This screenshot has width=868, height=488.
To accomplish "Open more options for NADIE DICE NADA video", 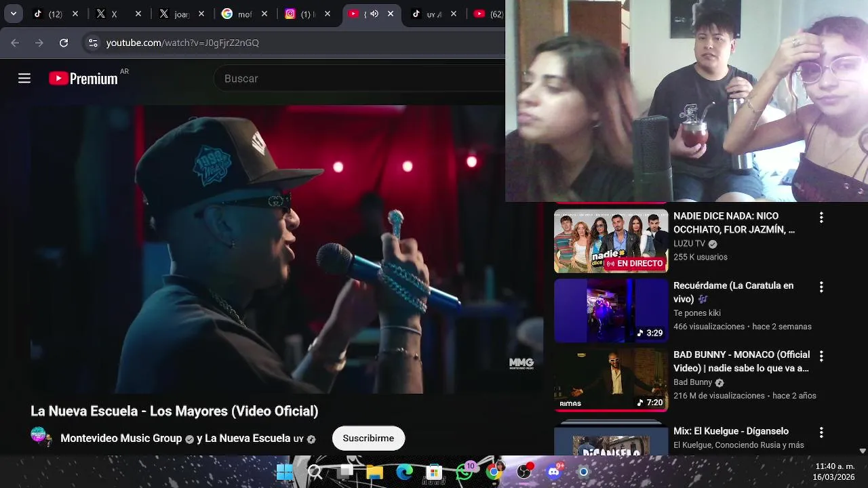I will point(821,218).
